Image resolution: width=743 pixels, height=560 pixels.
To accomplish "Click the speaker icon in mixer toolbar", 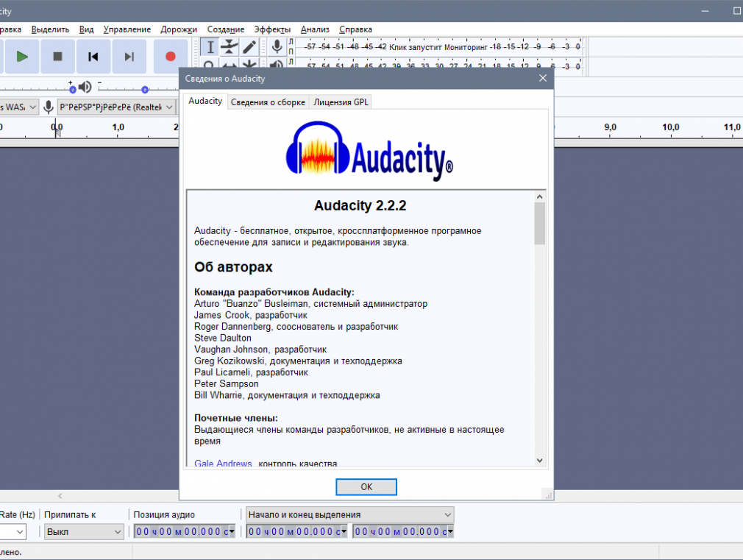I will tap(85, 87).
